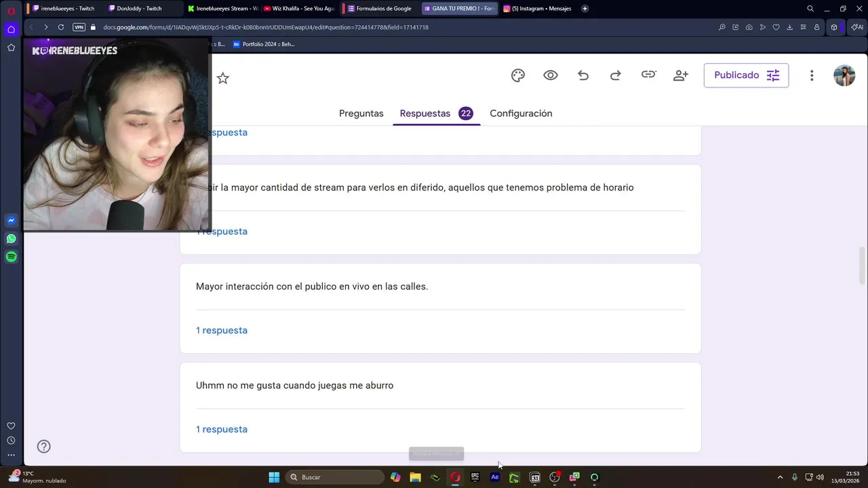Copy the form link via link icon

(648, 75)
